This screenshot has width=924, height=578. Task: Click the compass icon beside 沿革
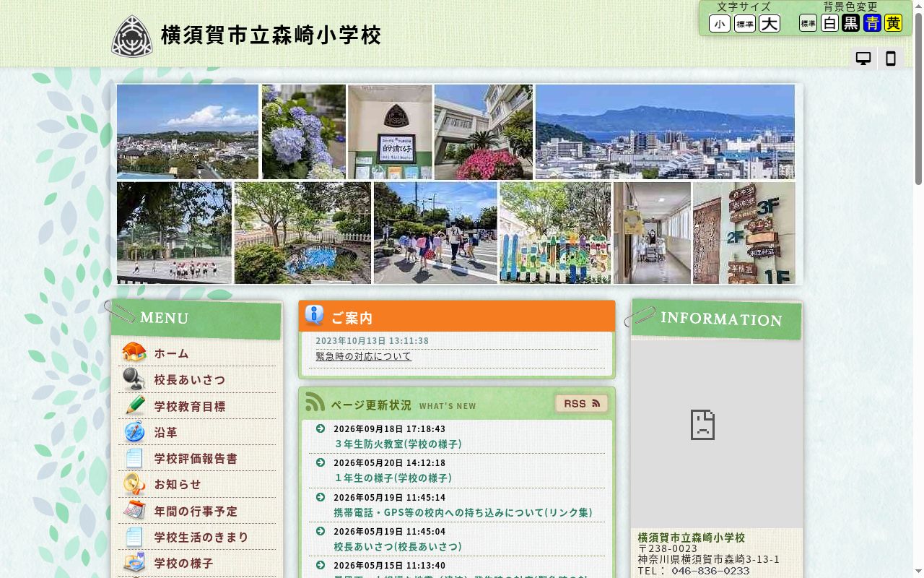tap(134, 431)
